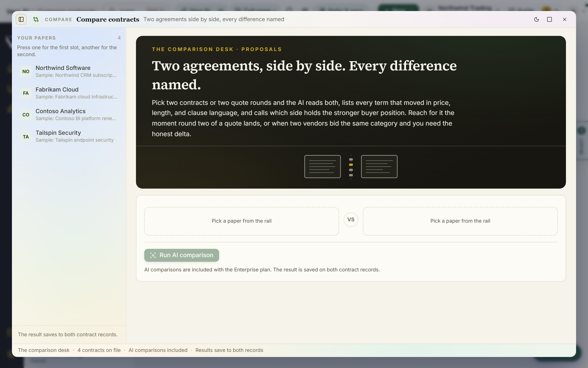Toggle the sidebar panel icon
The width and height of the screenshot is (588, 368).
[x=21, y=19]
